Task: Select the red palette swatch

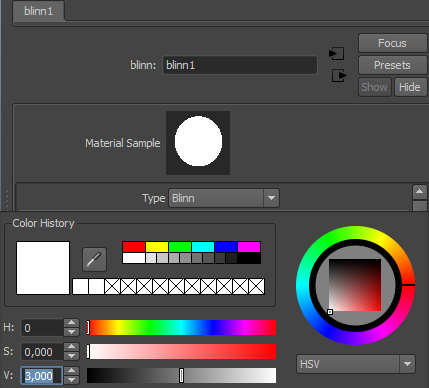Action: pos(134,247)
